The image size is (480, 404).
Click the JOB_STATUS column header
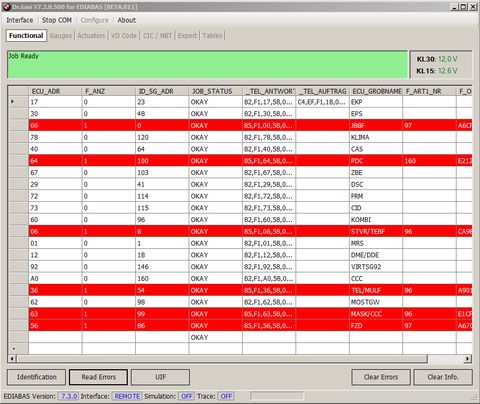(215, 91)
